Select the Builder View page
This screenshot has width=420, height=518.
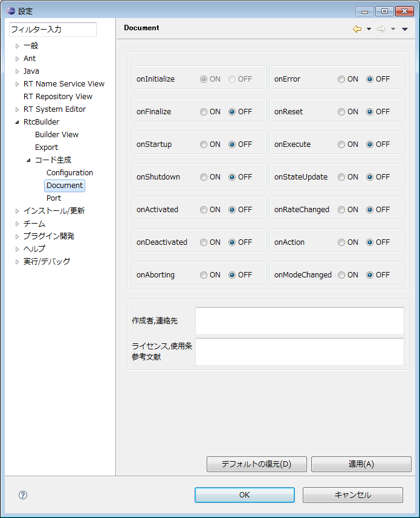point(57,135)
